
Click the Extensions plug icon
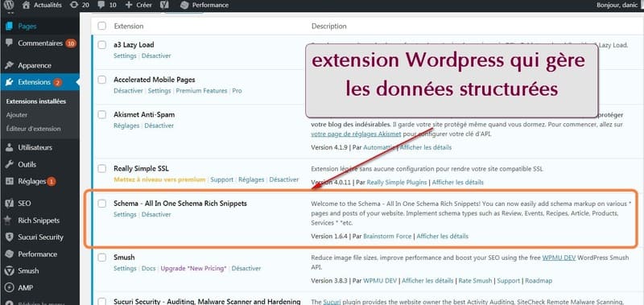[x=9, y=82]
